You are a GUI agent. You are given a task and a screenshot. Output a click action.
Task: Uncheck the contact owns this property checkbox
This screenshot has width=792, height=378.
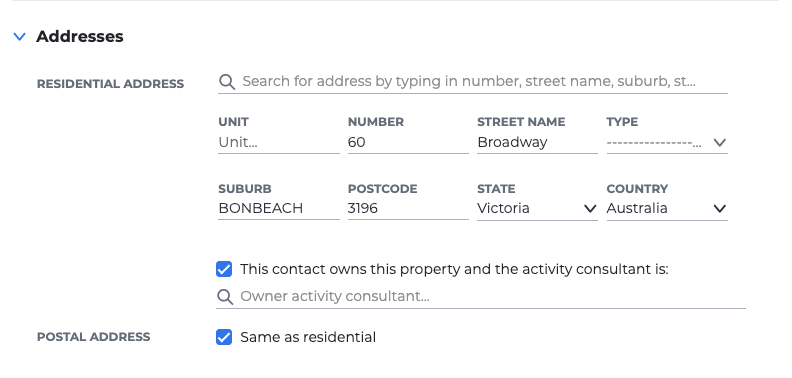click(224, 269)
